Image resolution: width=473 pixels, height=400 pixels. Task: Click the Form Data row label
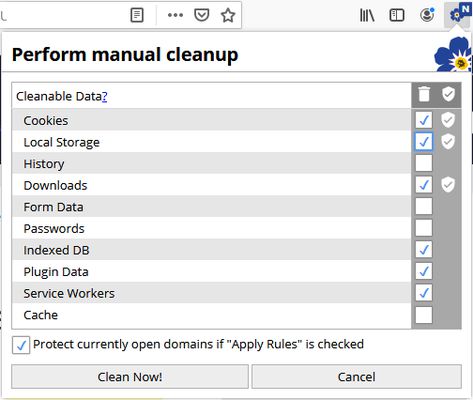(x=53, y=207)
